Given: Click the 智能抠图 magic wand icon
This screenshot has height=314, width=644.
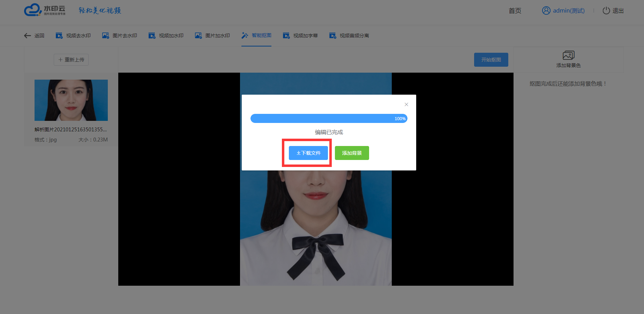Looking at the screenshot, I should 245,36.
